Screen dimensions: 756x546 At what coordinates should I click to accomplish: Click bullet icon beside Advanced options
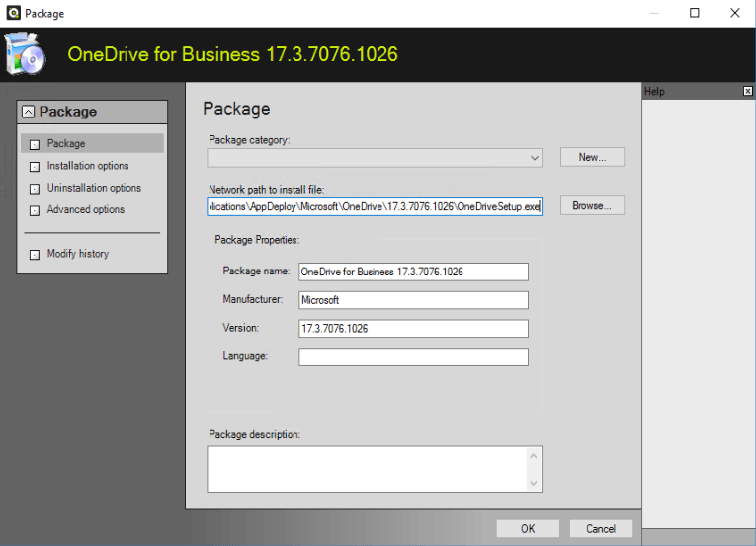click(x=35, y=211)
